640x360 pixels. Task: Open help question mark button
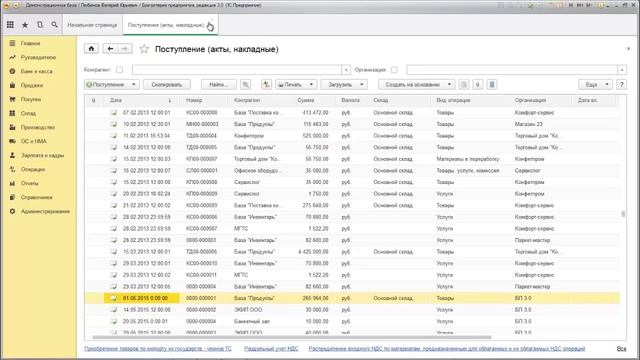click(x=622, y=84)
